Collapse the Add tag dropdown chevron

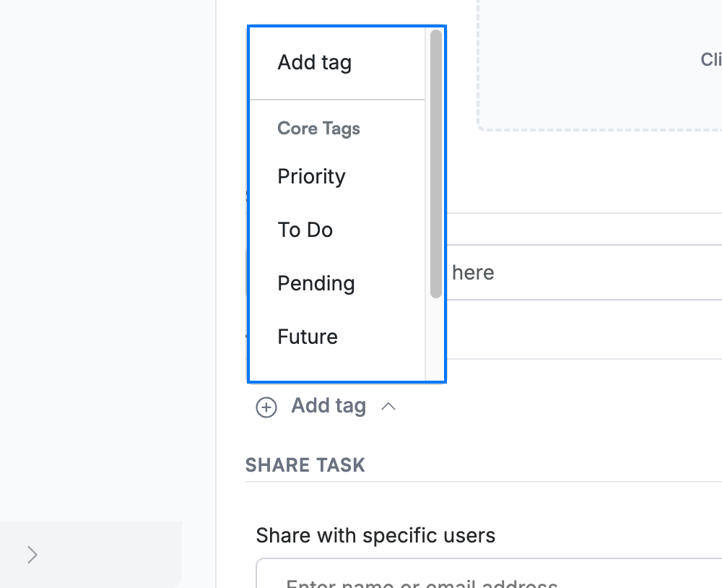point(388,407)
